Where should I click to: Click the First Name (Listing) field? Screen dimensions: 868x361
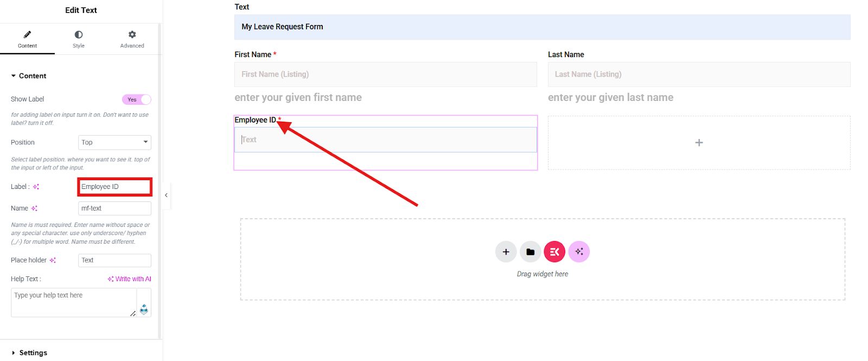385,74
